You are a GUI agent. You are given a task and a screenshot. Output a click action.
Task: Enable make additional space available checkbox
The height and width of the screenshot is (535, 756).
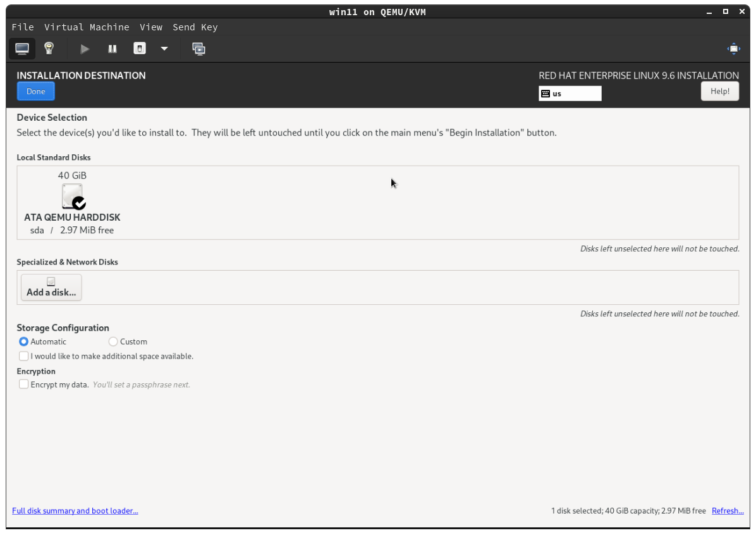coord(23,356)
